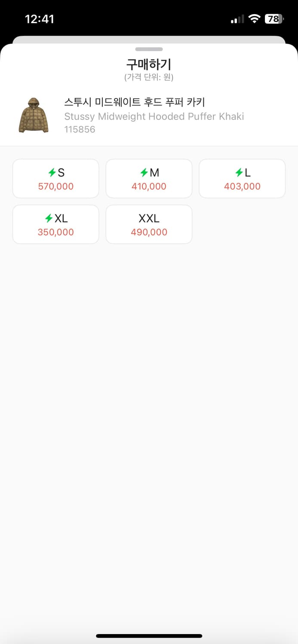Open the Stussy puffer jacket thumbnail

(34, 115)
